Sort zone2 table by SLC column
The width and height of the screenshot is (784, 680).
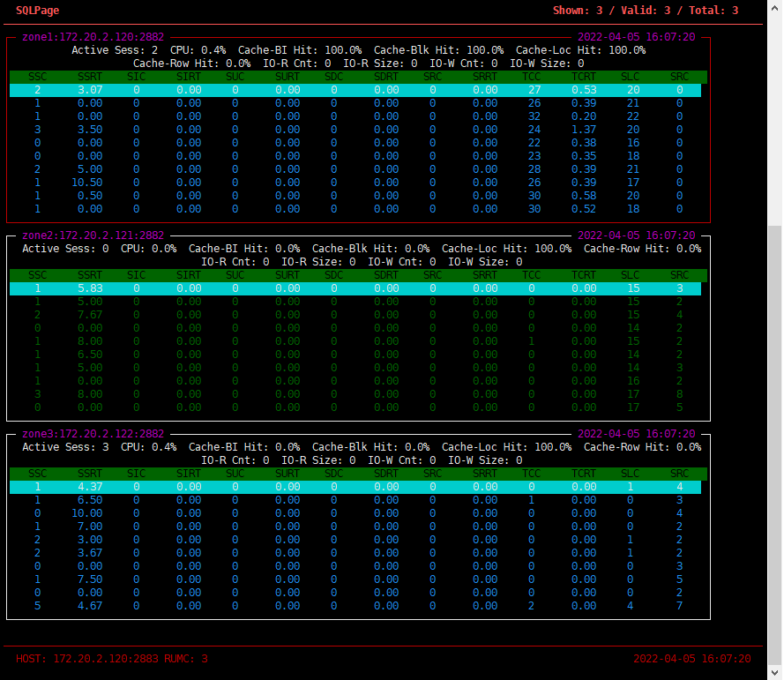[x=630, y=275]
